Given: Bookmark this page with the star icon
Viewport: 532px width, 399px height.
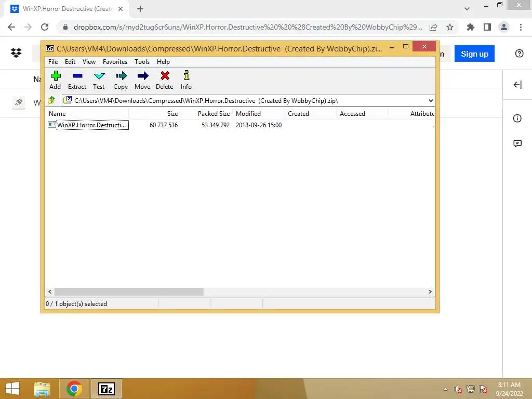Looking at the screenshot, I should [x=450, y=27].
